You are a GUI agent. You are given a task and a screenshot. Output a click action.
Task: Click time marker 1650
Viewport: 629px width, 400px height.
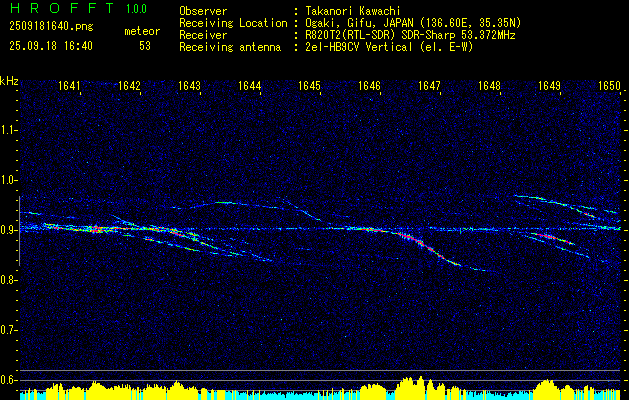pos(609,85)
